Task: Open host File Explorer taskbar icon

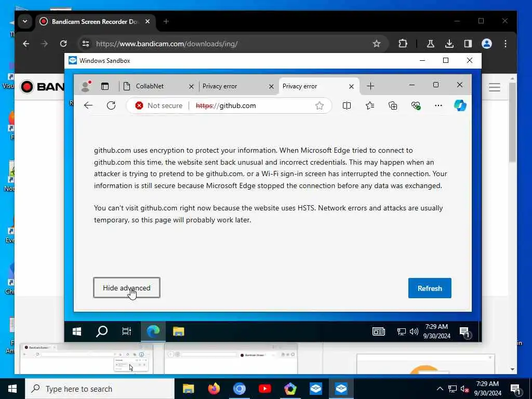Action: (188, 389)
